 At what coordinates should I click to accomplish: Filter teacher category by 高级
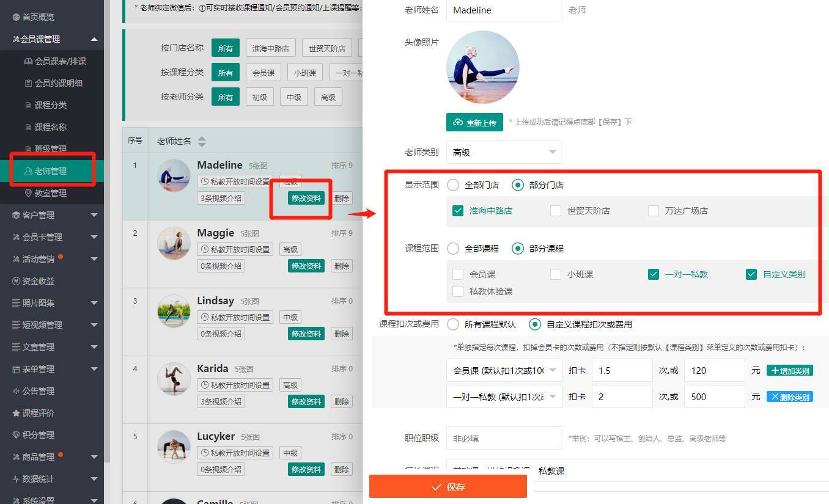tap(328, 97)
